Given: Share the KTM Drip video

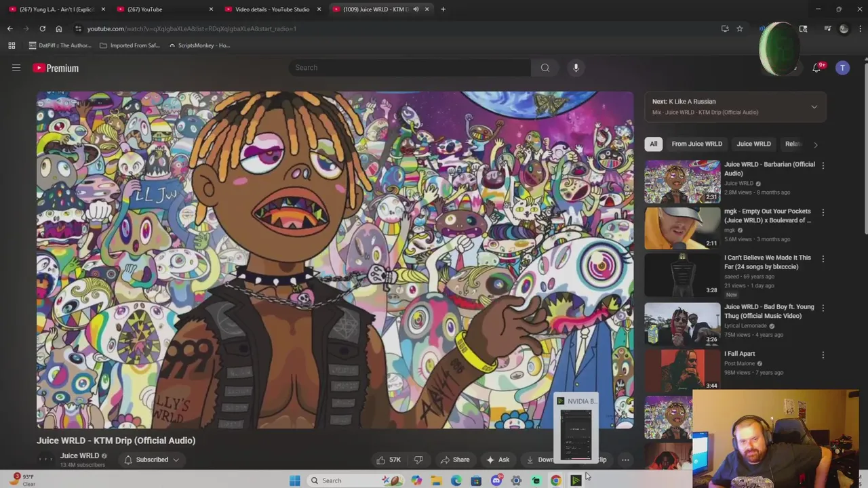Looking at the screenshot, I should coord(454,460).
